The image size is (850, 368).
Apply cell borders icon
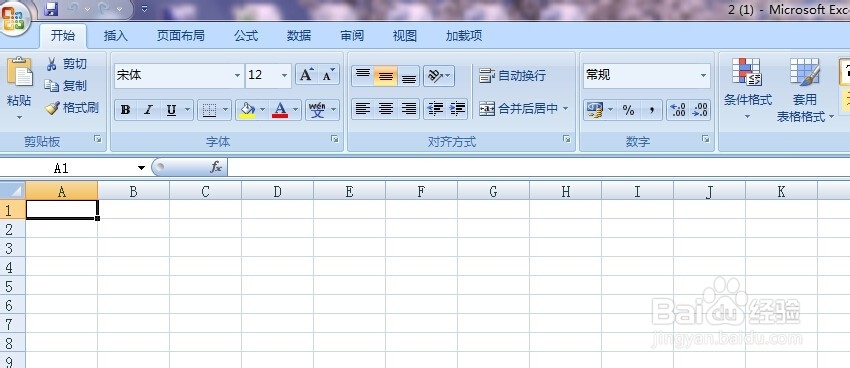(x=209, y=110)
